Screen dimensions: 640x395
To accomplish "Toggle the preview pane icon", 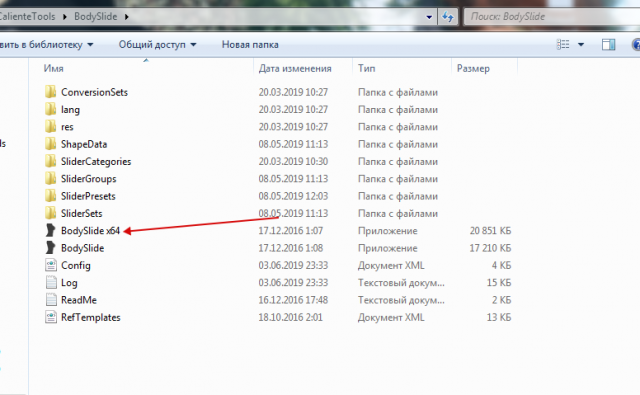I will click(608, 44).
